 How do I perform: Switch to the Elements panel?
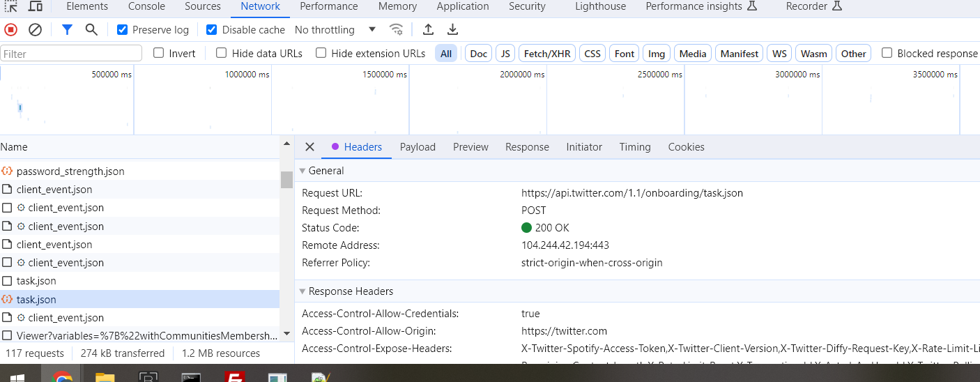tap(87, 6)
